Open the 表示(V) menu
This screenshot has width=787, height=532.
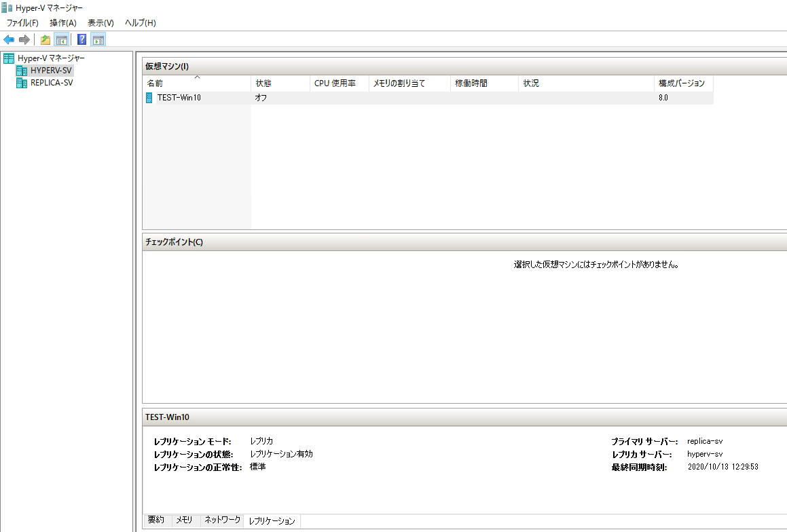(x=101, y=23)
